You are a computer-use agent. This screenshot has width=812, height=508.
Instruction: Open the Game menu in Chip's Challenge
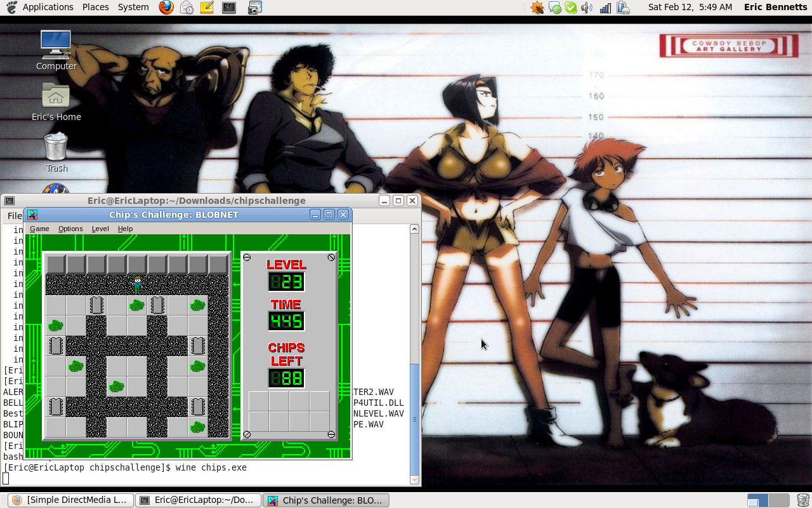tap(39, 229)
